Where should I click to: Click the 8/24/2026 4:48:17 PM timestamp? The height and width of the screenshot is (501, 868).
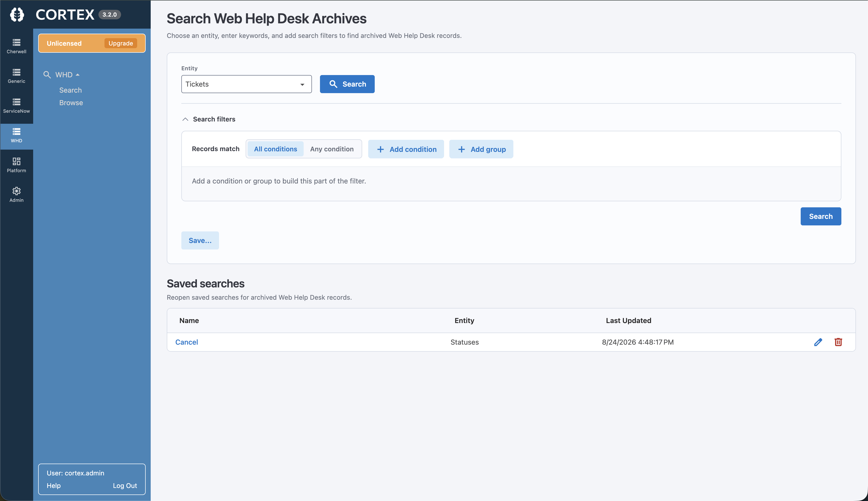[x=638, y=342]
